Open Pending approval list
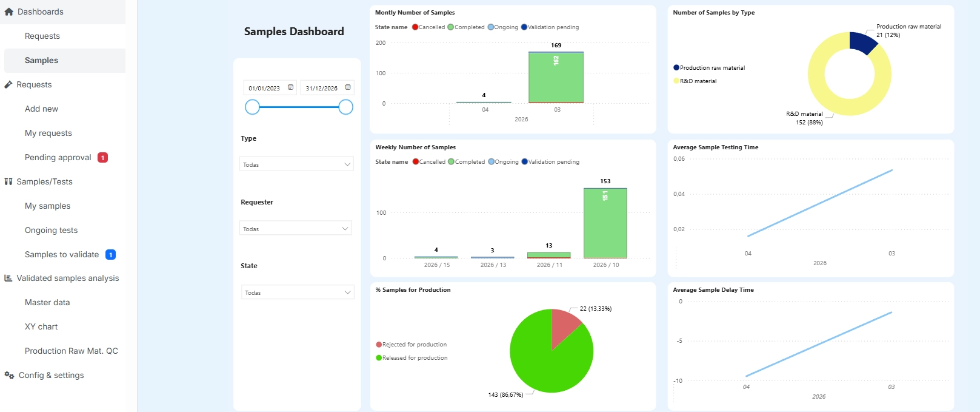This screenshot has height=412, width=980. [x=58, y=157]
